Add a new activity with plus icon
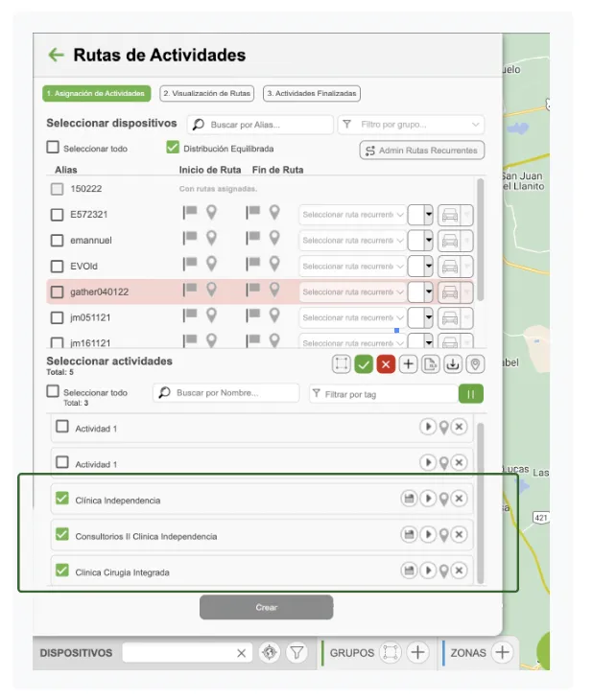 point(408,364)
